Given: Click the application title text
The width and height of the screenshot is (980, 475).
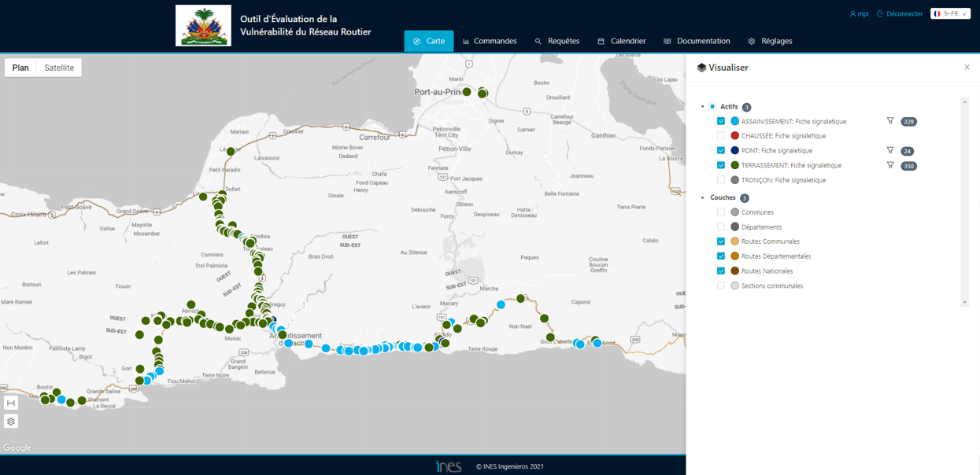Looking at the screenshot, I should 305,25.
